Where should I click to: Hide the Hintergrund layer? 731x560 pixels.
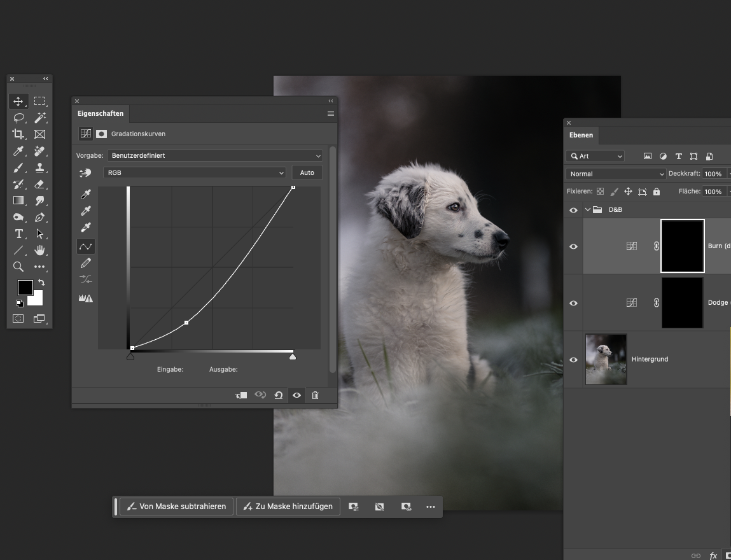pos(573,360)
